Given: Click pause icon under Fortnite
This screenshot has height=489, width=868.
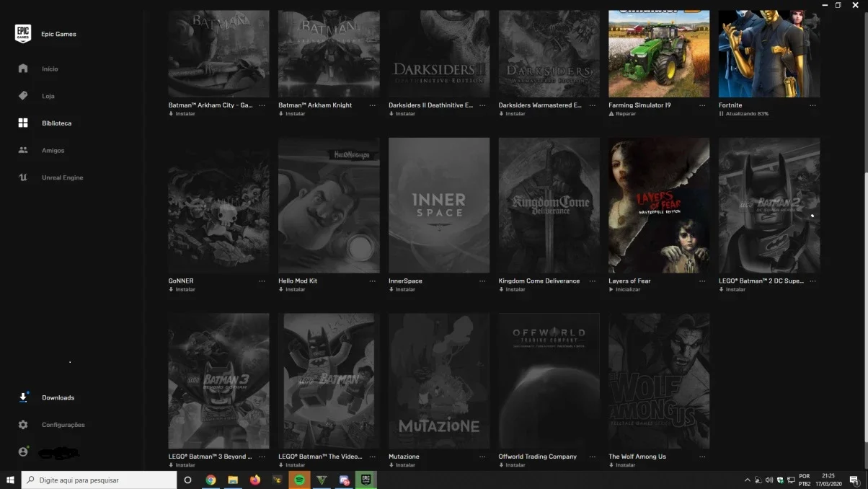Looking at the screenshot, I should point(721,114).
